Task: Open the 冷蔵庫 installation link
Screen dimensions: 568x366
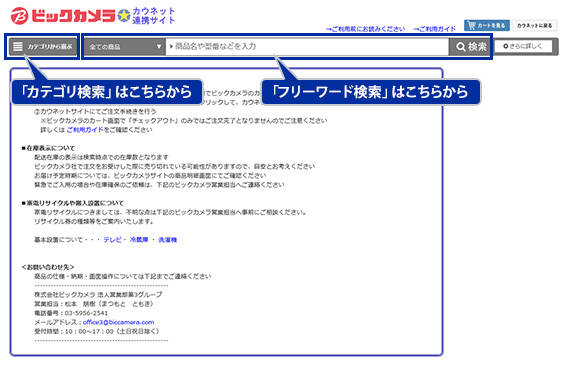Action: tap(139, 240)
